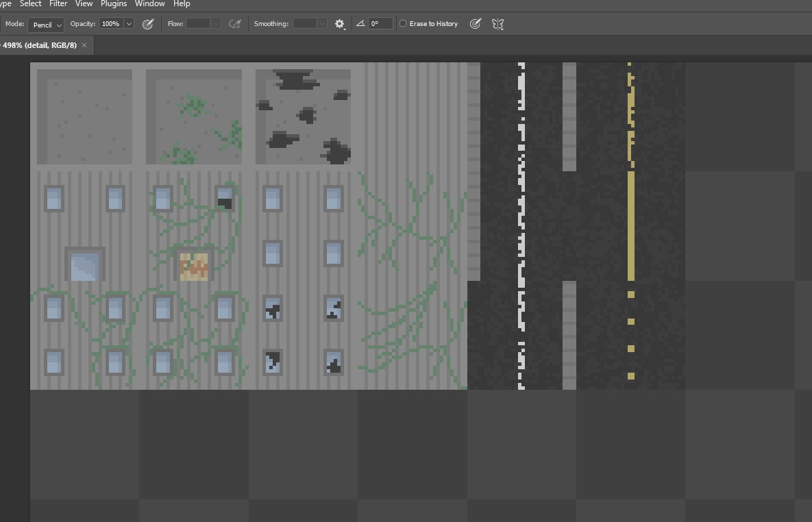The width and height of the screenshot is (812, 522).
Task: Toggle pressure for size icon
Action: click(475, 24)
